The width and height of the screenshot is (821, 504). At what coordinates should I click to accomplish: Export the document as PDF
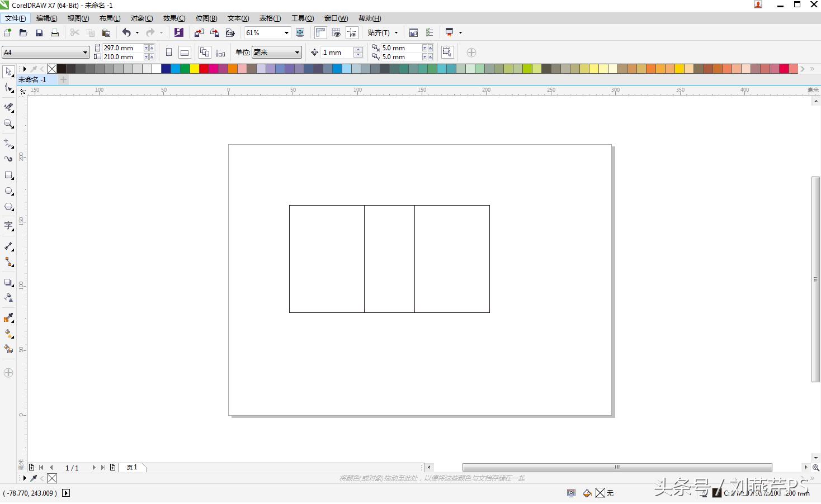tap(230, 32)
